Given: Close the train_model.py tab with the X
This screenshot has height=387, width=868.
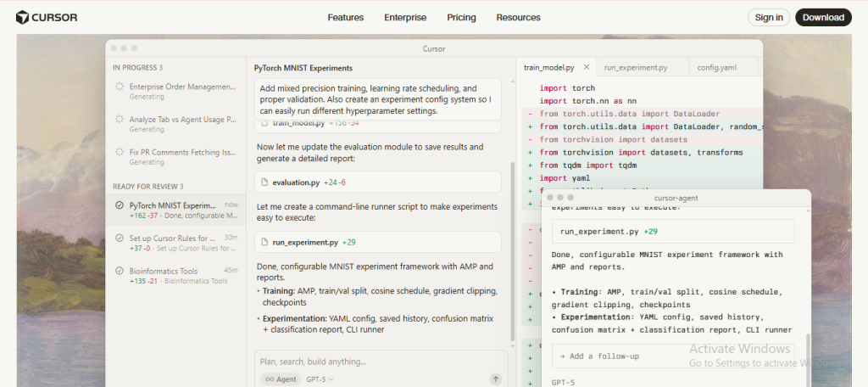Looking at the screenshot, I should point(587,67).
